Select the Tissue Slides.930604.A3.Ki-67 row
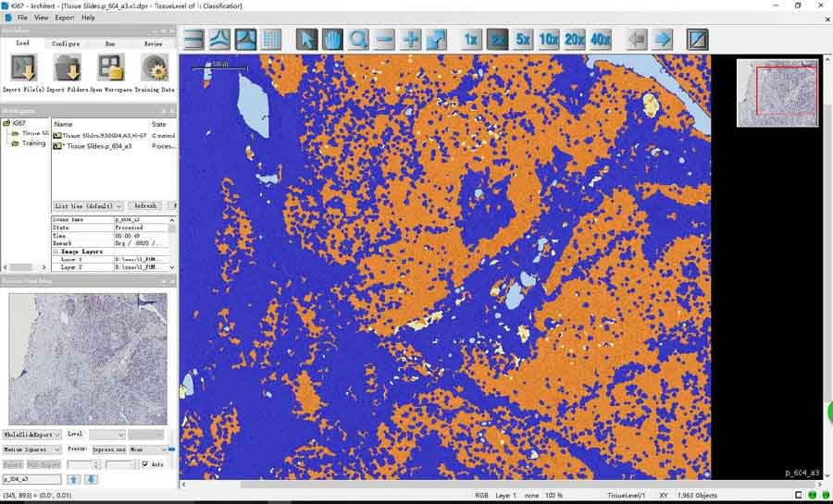The height and width of the screenshot is (504, 833). click(114, 136)
